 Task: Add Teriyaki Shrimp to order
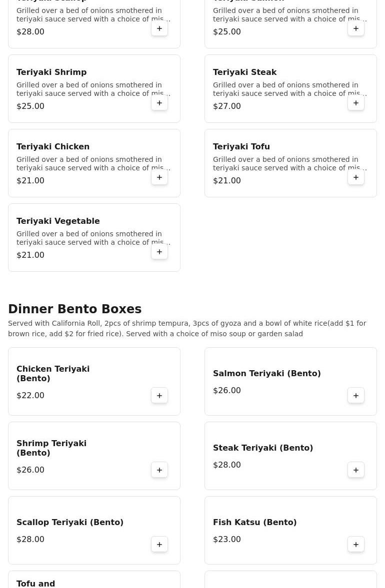[159, 103]
